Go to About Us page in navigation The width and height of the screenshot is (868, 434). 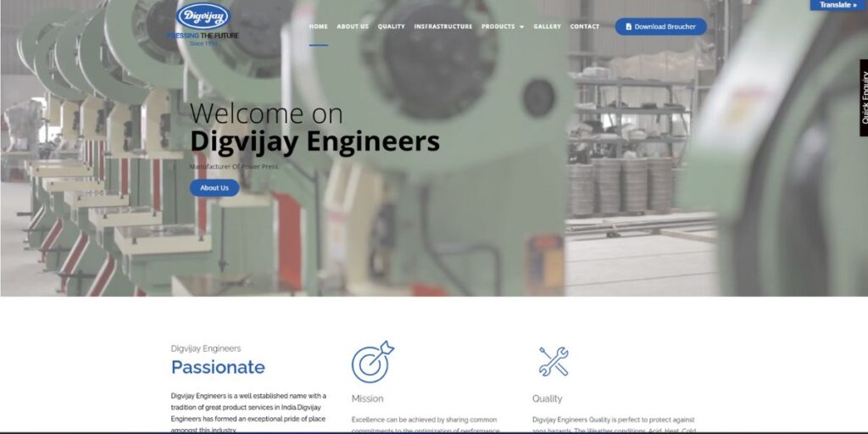pos(353,26)
